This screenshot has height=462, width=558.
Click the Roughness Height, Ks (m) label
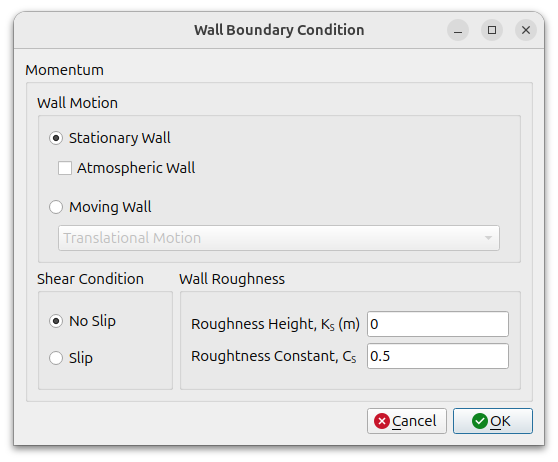[x=275, y=324]
